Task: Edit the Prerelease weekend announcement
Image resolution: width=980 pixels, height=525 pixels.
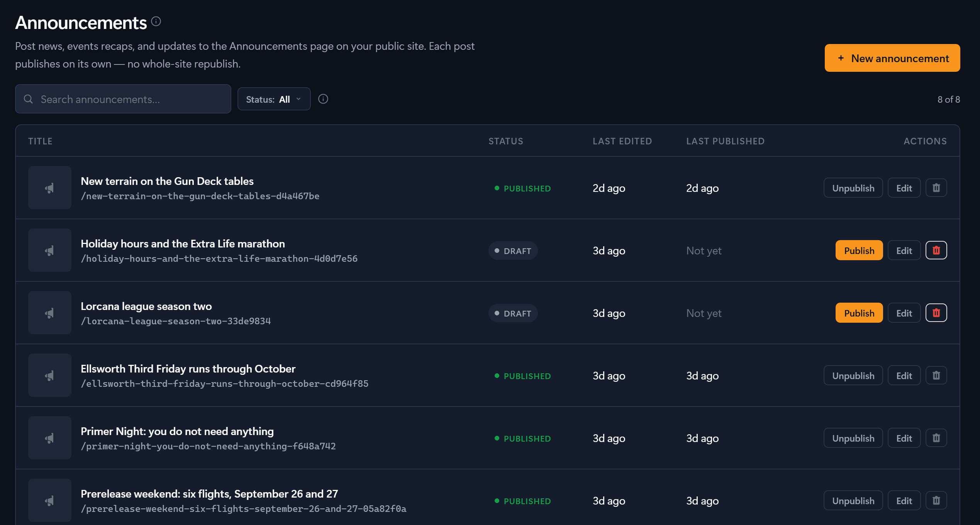Action: pyautogui.click(x=904, y=501)
